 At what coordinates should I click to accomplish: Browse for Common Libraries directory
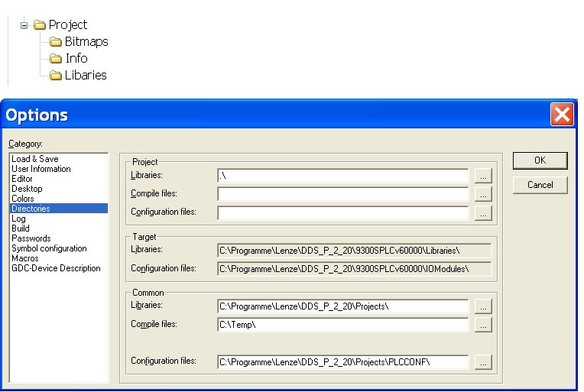pos(482,306)
